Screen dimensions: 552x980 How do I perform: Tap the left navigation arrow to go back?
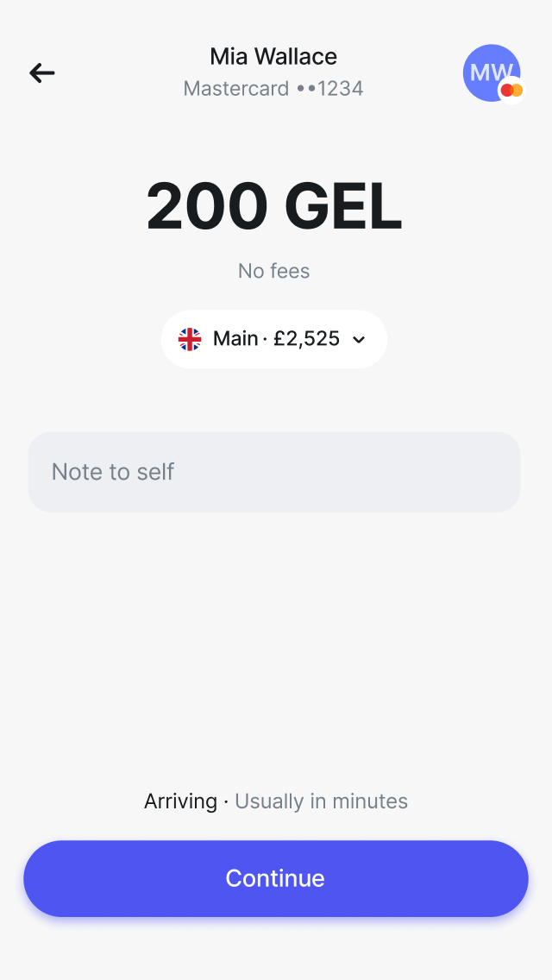41,73
